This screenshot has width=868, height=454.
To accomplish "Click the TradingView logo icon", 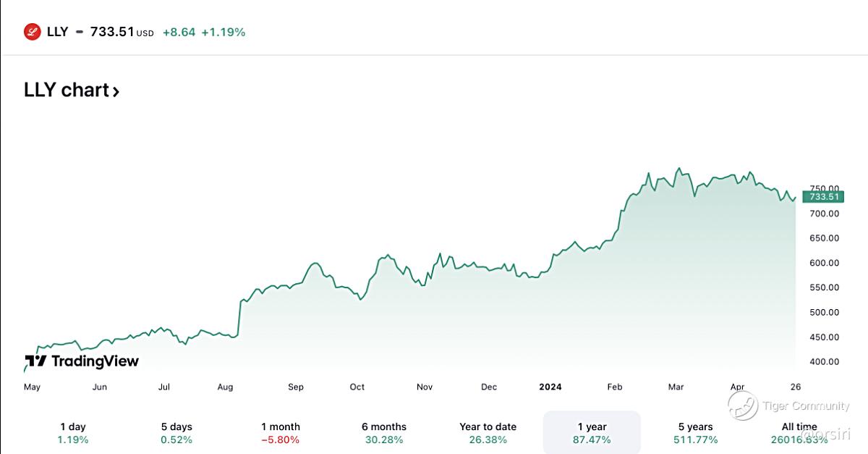I will click(x=35, y=361).
